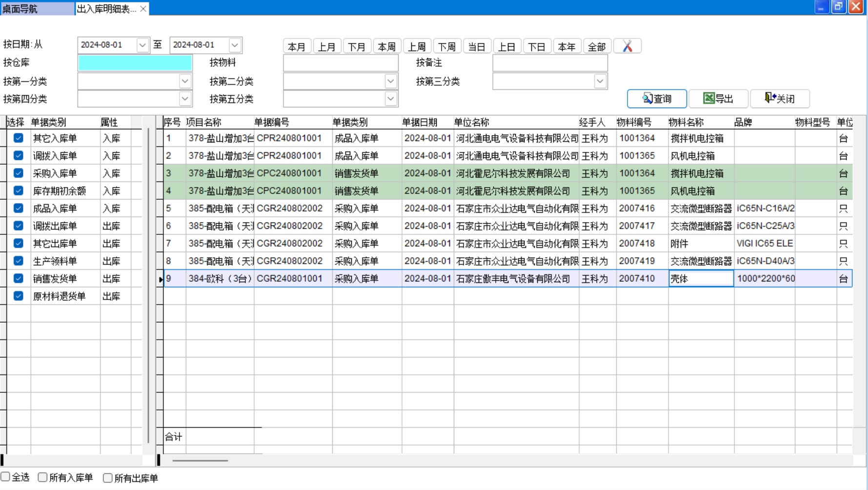This screenshot has height=490, width=868.
Task: Click the row 9 current-row arrow indicator
Action: 161,279
